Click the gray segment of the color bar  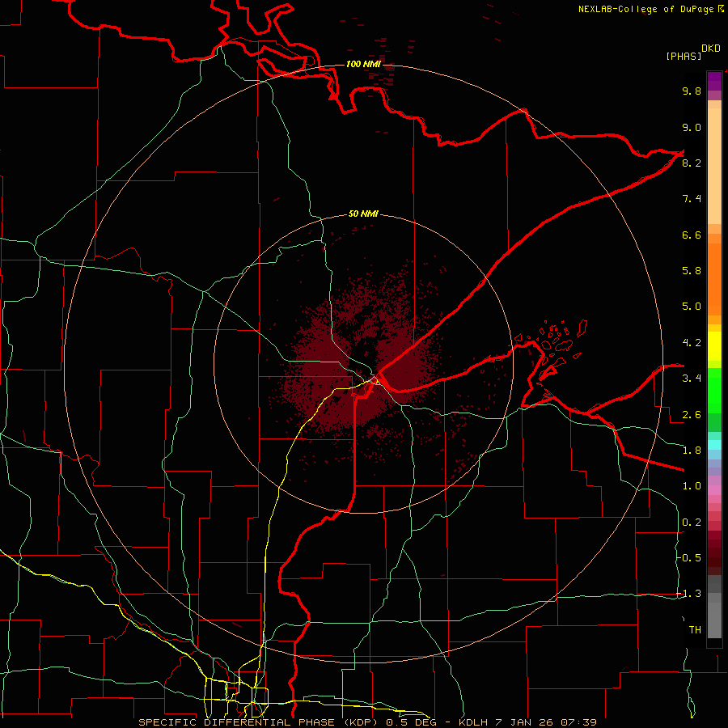714,607
